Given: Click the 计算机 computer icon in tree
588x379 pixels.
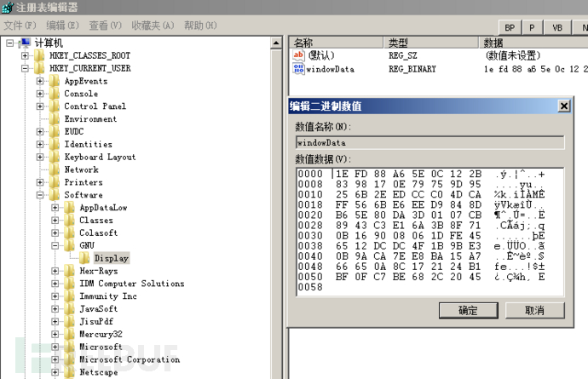Looking at the screenshot, I should tap(25, 43).
